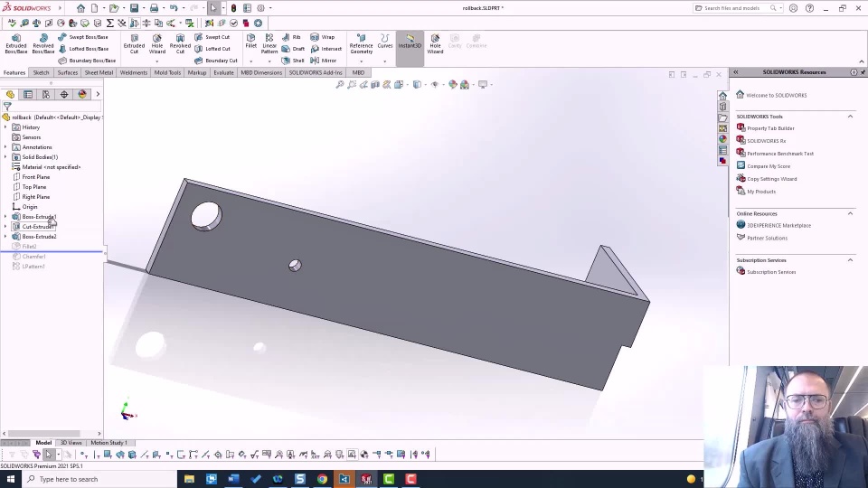The height and width of the screenshot is (488, 868).
Task: Open ConfigurationManager tab icon
Action: pos(46,95)
